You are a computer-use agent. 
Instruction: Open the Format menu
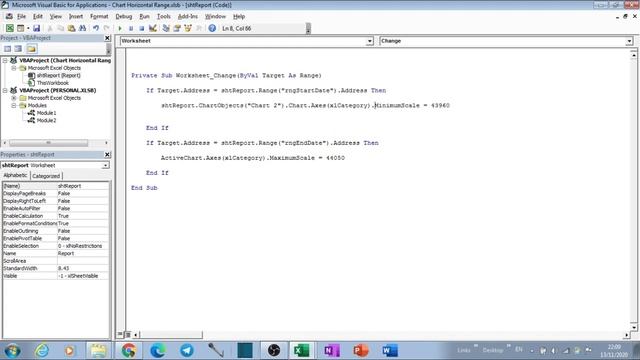coord(99,16)
